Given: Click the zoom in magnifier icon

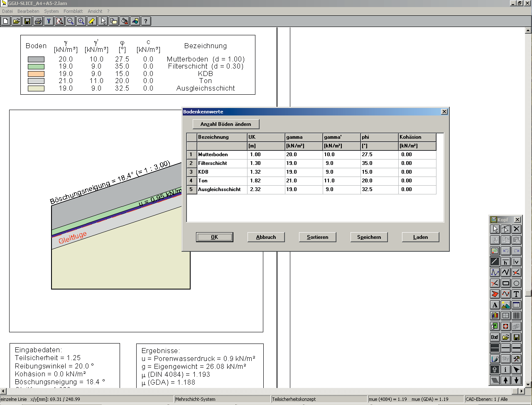Looking at the screenshot, I should point(81,21).
